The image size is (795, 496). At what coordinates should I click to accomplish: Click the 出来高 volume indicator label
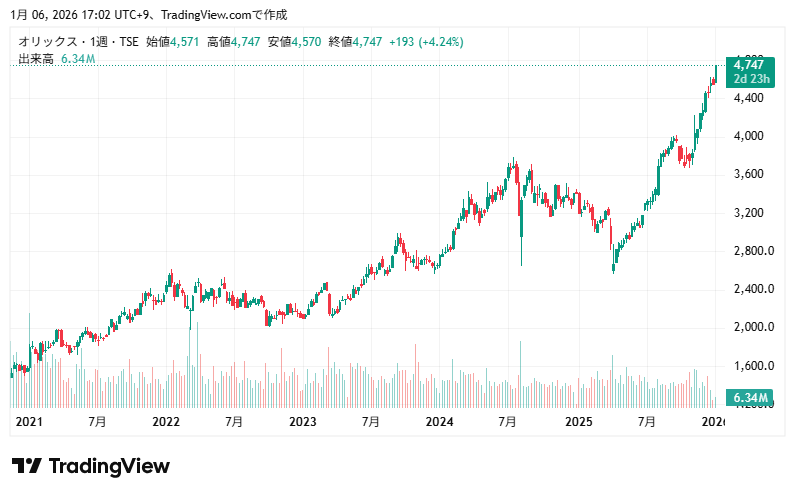click(37, 60)
